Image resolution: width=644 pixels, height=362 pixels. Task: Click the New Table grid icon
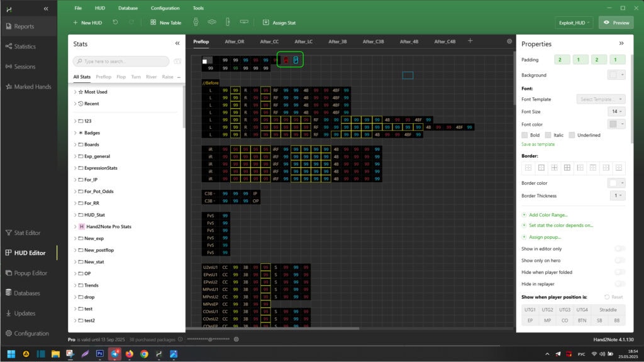click(x=153, y=23)
